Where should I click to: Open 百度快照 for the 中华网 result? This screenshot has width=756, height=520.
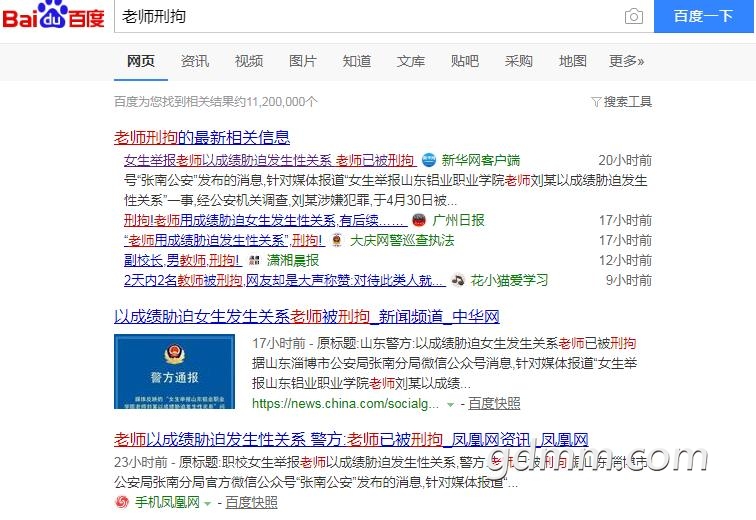pyautogui.click(x=494, y=404)
